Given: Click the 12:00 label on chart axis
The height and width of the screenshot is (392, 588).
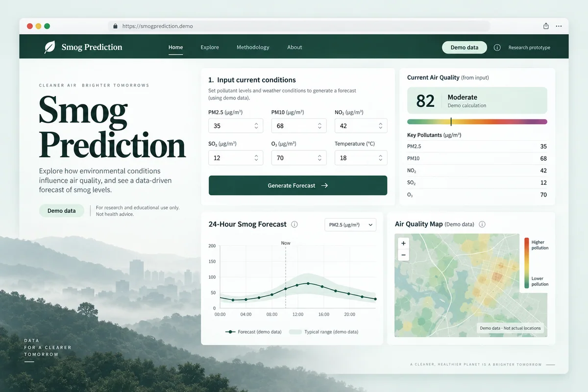Looking at the screenshot, I should [297, 315].
